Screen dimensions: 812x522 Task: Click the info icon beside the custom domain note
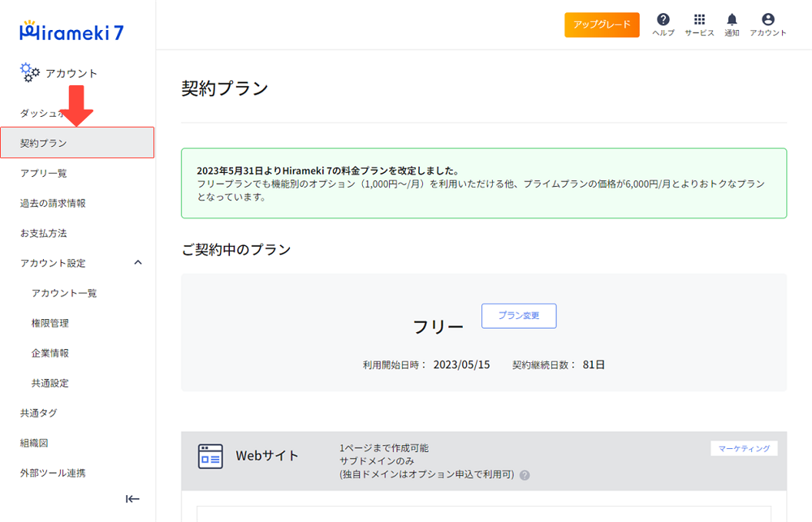525,475
